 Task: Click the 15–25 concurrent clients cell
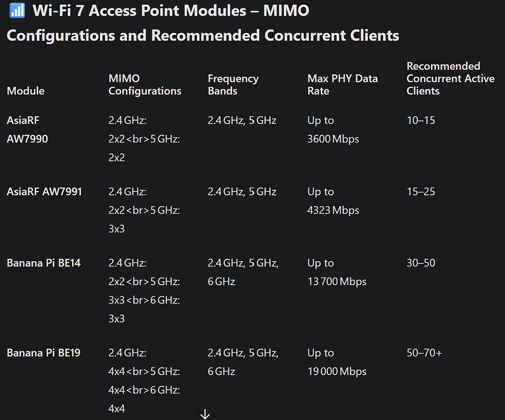(421, 192)
